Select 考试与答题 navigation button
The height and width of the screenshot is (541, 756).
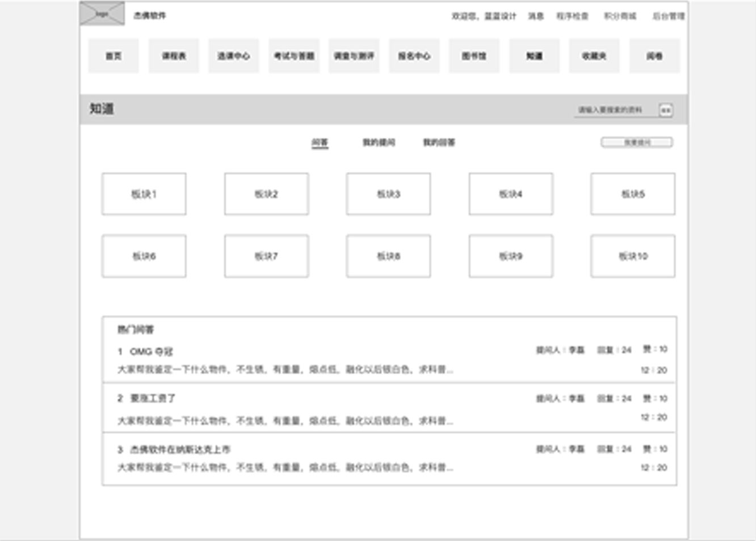[294, 56]
